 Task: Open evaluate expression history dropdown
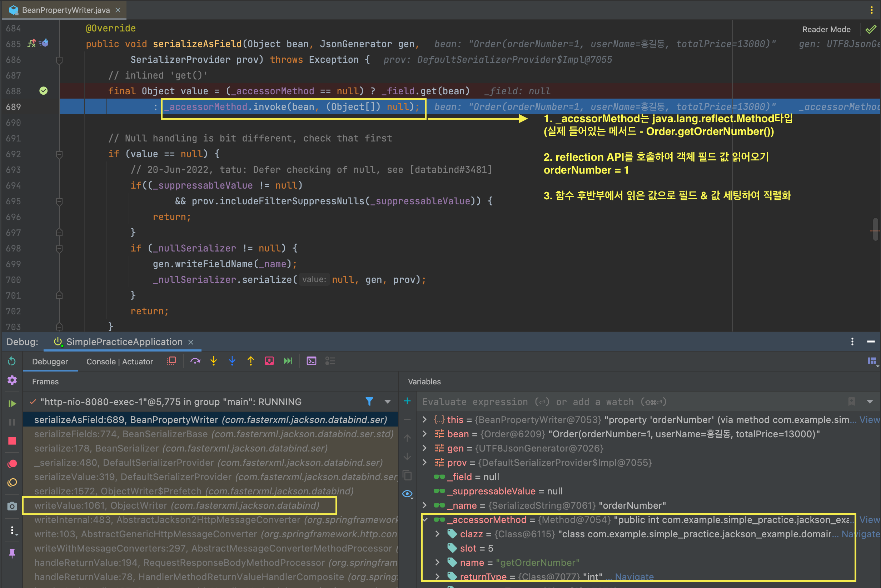(870, 402)
